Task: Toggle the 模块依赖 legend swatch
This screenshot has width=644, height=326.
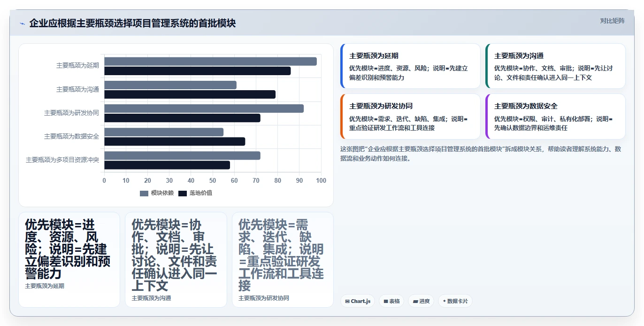Action: click(x=144, y=193)
